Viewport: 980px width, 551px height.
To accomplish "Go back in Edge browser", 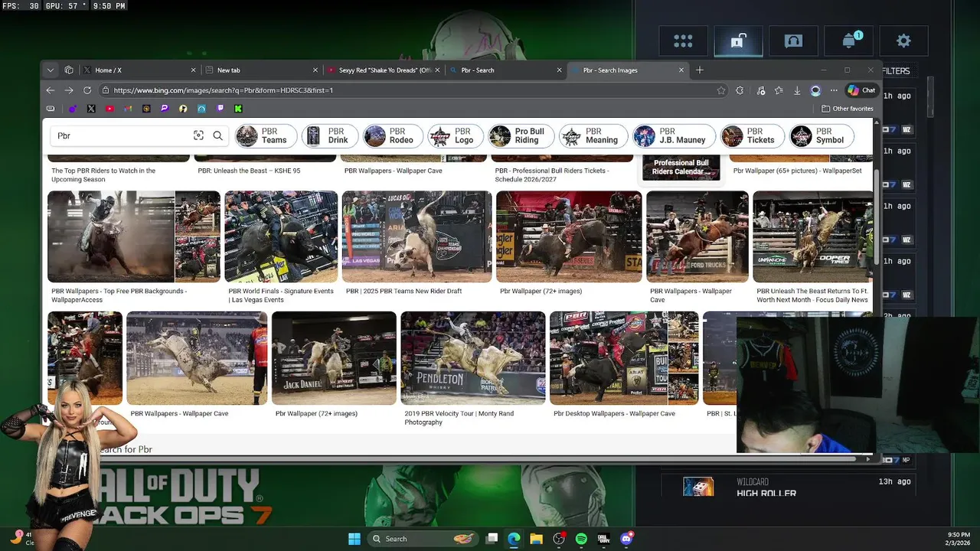I will tap(51, 90).
